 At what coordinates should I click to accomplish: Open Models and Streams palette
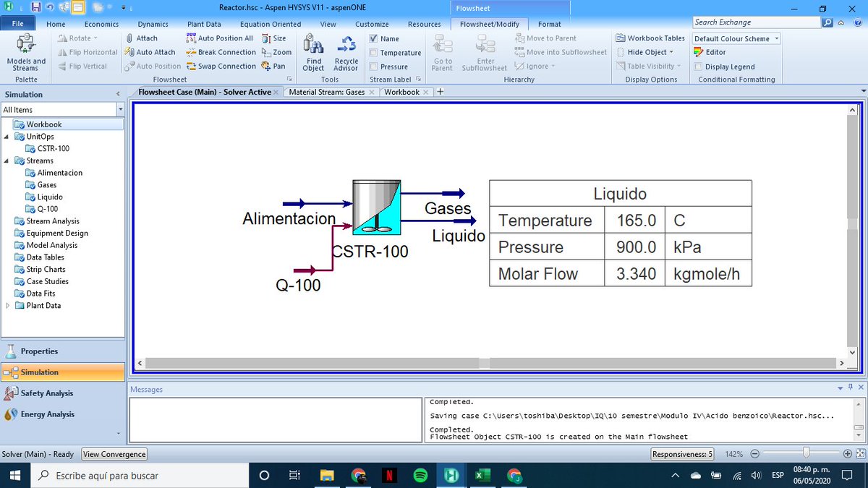[x=26, y=53]
